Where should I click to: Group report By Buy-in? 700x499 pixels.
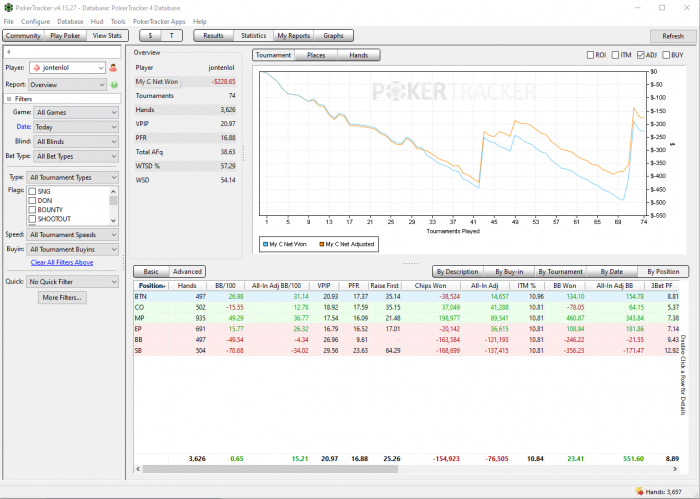coord(509,271)
